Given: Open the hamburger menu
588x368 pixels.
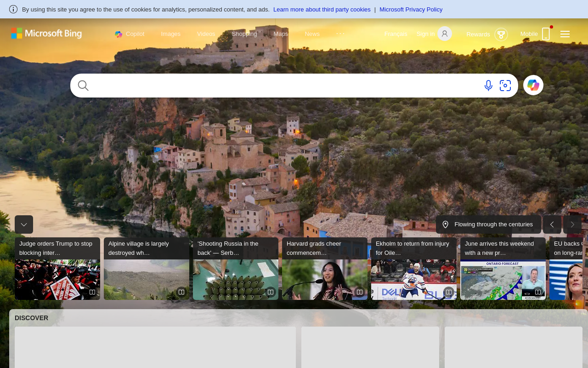Looking at the screenshot, I should [565, 34].
